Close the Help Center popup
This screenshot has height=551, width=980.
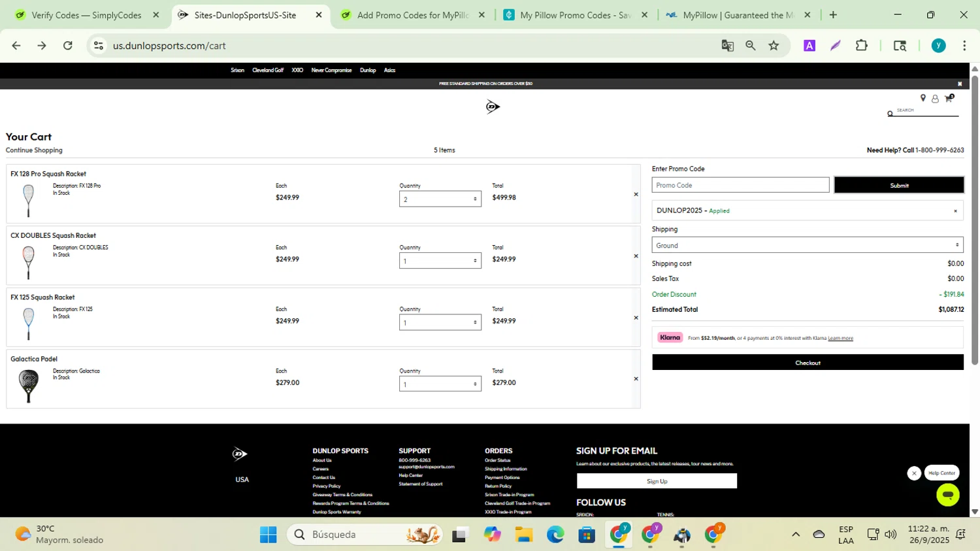(x=914, y=473)
